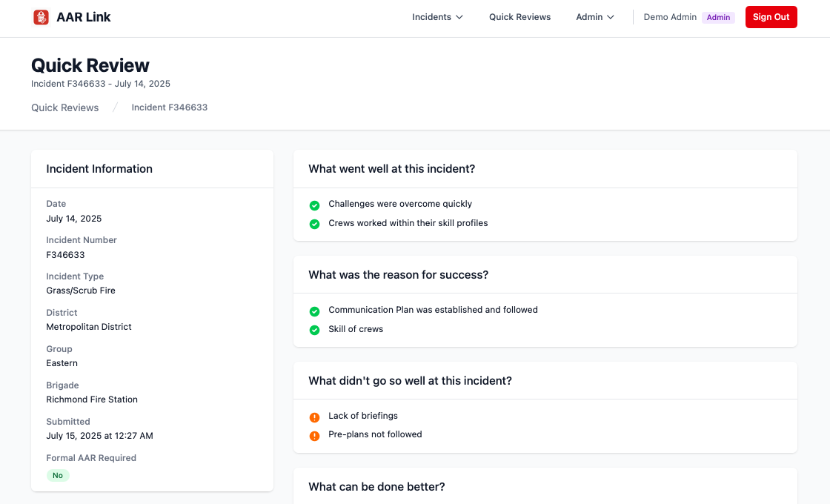Screen dimensions: 830x504
Task: Click the "What can be done better?" card heading
Action: tap(376, 487)
